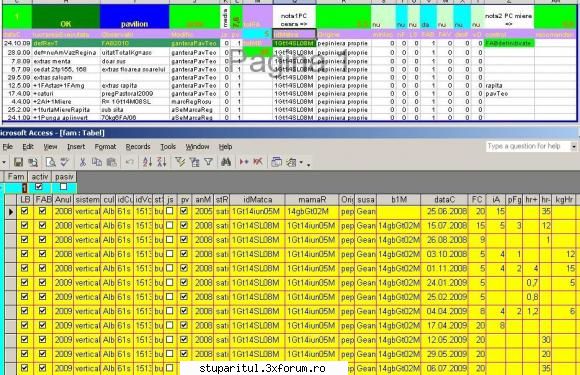Click cell 14gbGt02M in mamaR column
580x375 pixels.
point(312,212)
